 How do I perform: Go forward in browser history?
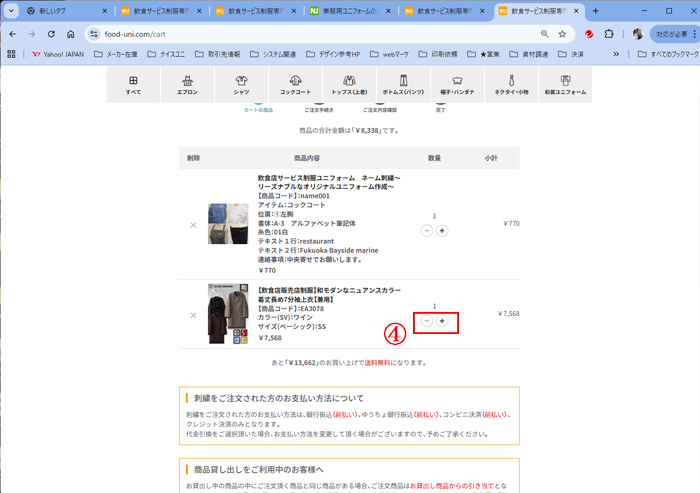[31, 34]
